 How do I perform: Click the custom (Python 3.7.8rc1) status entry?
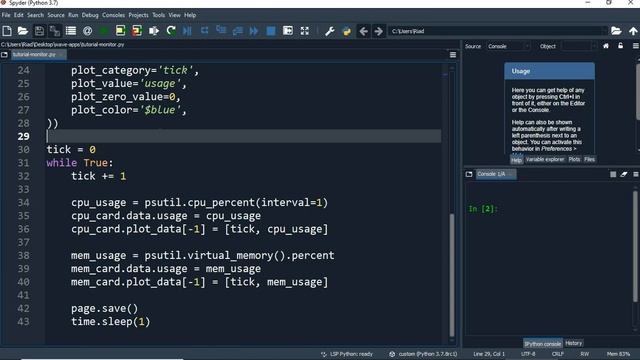click(x=423, y=354)
